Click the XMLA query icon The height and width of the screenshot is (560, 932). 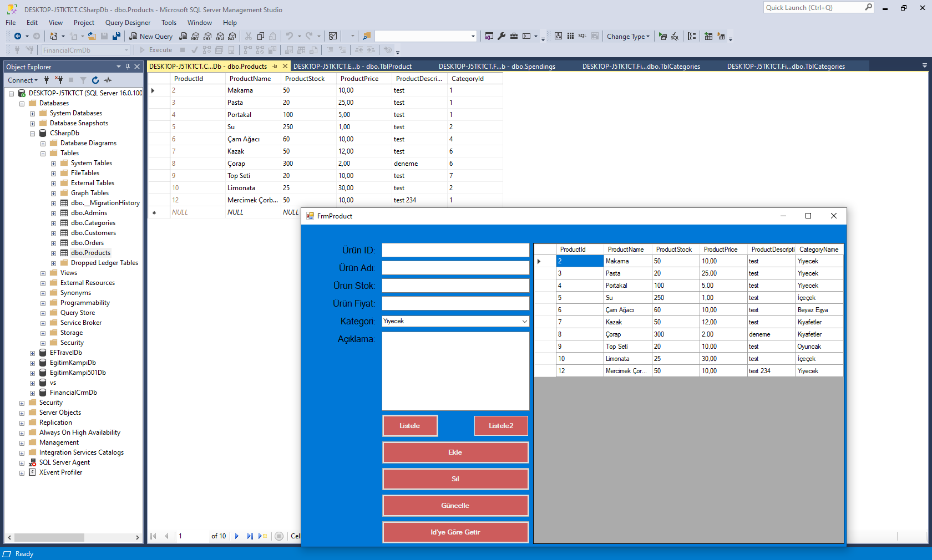[x=220, y=36]
